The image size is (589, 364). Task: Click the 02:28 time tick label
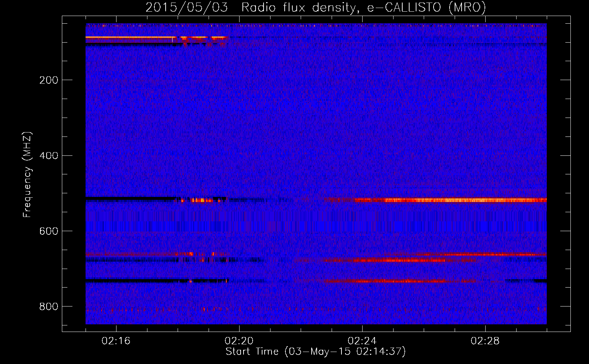point(485,341)
